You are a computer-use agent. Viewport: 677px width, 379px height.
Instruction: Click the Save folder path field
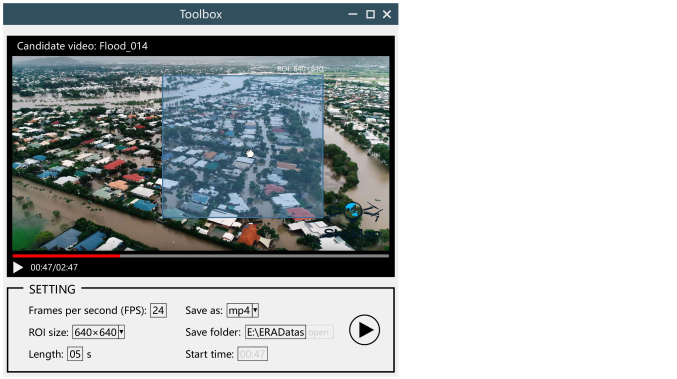275,332
